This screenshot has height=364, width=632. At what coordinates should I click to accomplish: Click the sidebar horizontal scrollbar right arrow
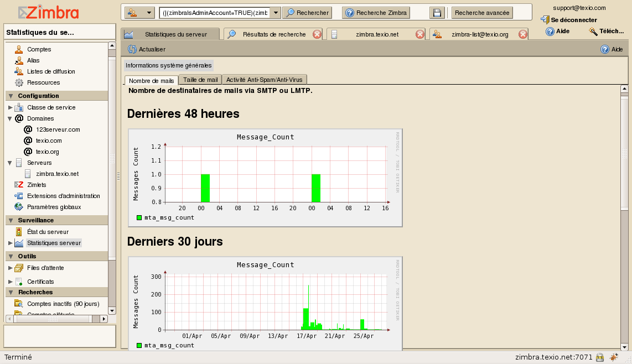pos(104,319)
